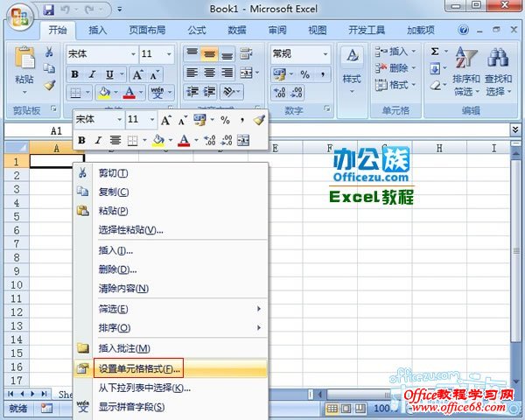525x420 pixels.
Task: Click Sort and Filter icon
Action: 465,57
